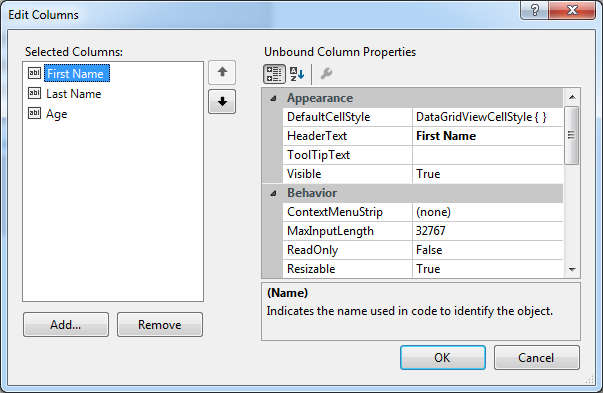This screenshot has height=393, width=603.
Task: Change the Visible value True
Action: 488,174
